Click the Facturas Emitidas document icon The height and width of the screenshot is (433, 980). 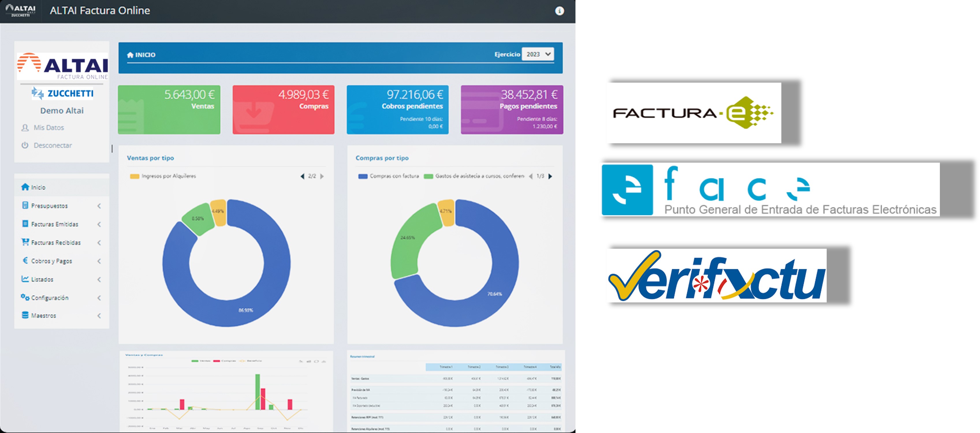25,224
